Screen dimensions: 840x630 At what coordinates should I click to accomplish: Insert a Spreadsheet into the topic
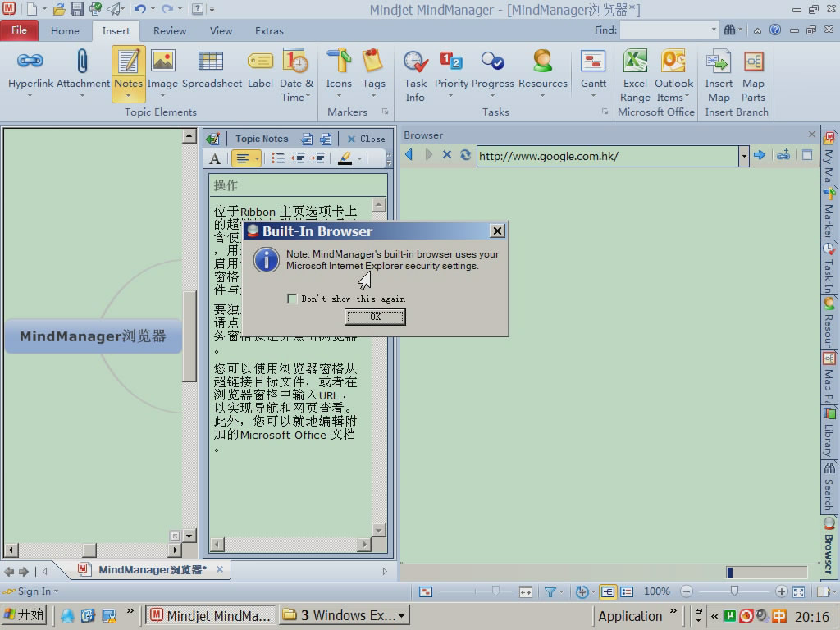(212, 68)
